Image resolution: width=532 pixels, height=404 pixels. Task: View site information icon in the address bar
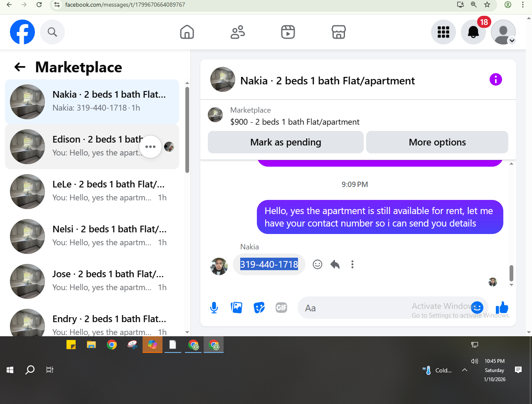coord(57,5)
